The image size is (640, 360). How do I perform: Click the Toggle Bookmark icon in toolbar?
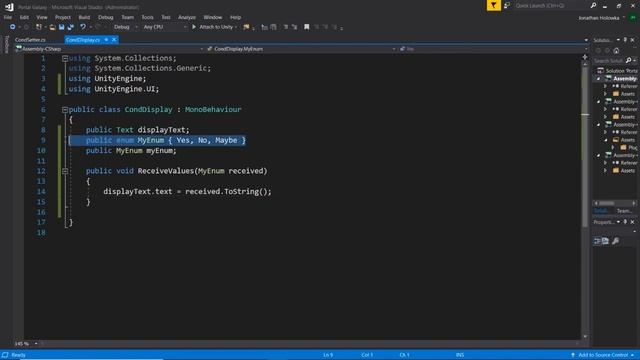pyautogui.click(x=307, y=27)
